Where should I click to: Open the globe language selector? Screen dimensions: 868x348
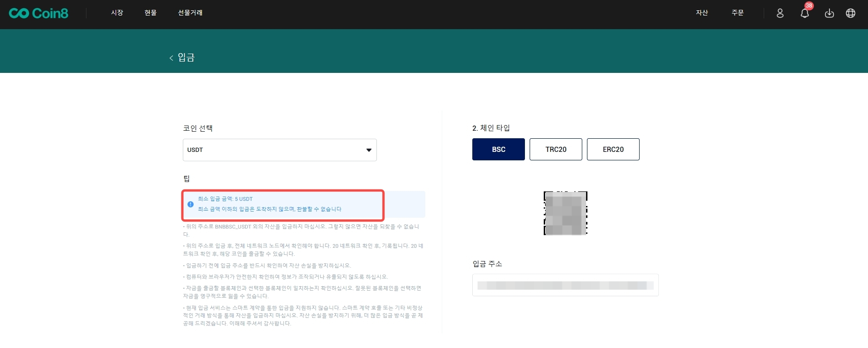tap(851, 13)
